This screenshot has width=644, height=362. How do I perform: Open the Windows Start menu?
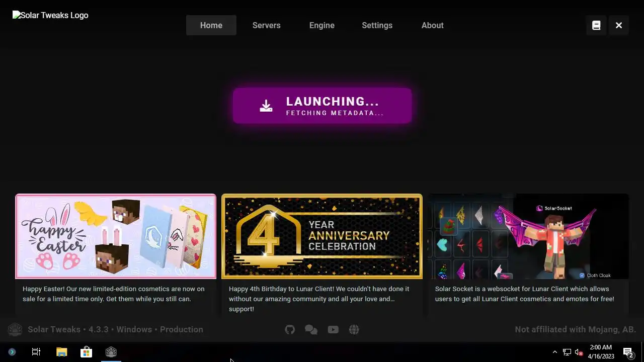click(x=12, y=352)
